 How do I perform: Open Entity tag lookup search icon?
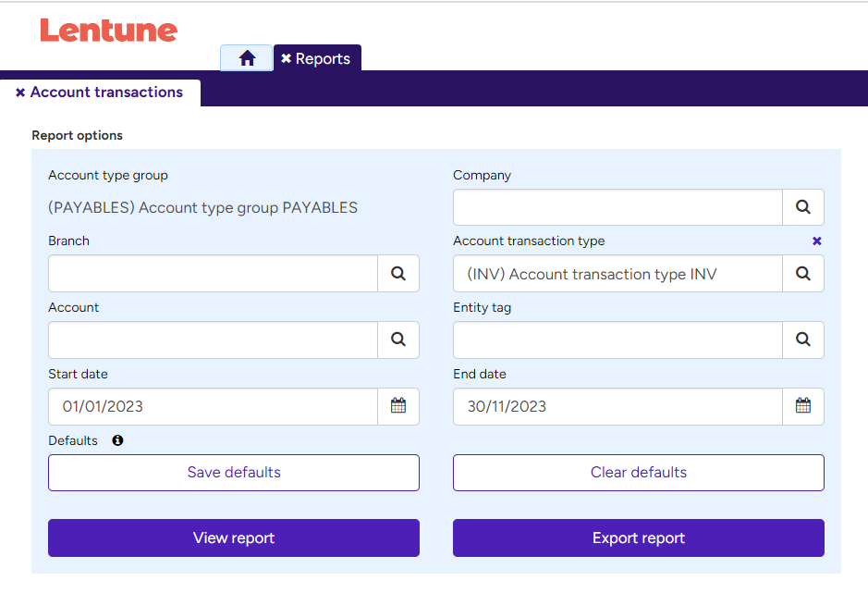click(802, 340)
